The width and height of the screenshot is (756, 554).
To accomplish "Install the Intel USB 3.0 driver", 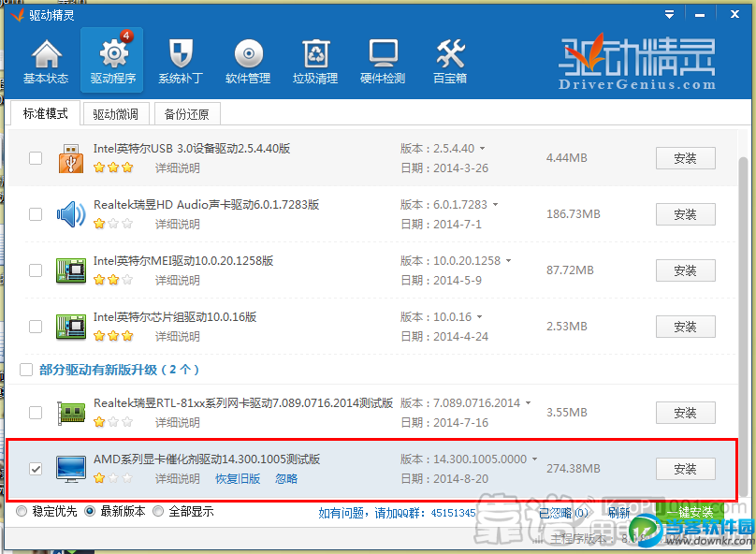I will tap(685, 158).
